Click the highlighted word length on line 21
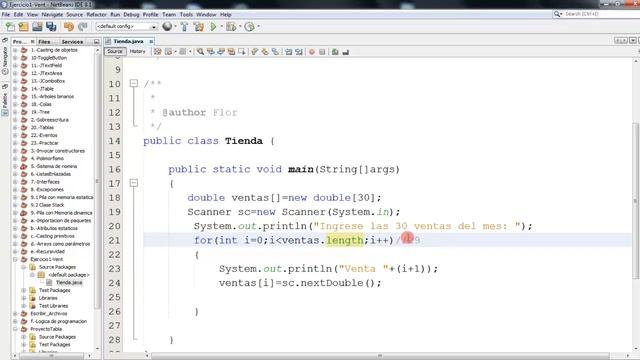Image resolution: width=640 pixels, height=360 pixels. click(344, 240)
